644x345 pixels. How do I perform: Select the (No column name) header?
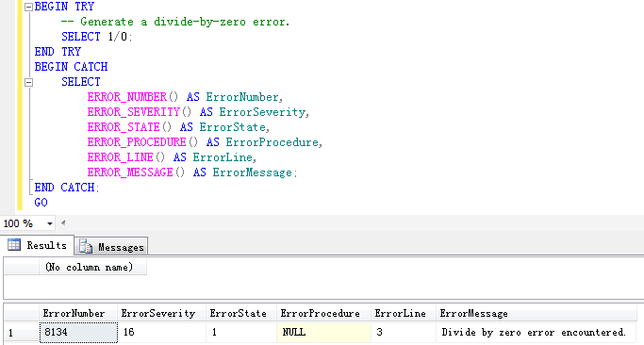pyautogui.click(x=92, y=268)
